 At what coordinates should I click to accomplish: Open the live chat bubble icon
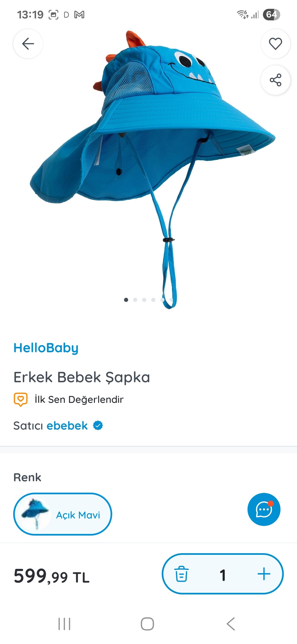(264, 509)
